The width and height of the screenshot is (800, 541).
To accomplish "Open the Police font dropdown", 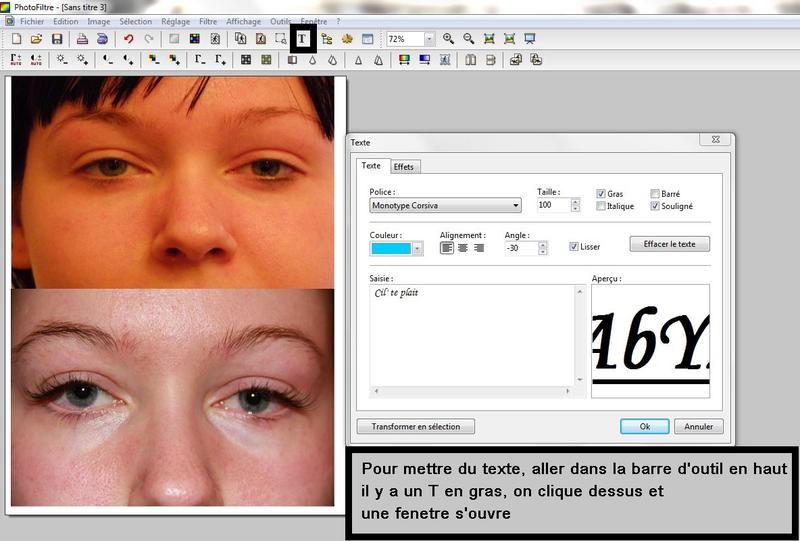I will coord(515,206).
